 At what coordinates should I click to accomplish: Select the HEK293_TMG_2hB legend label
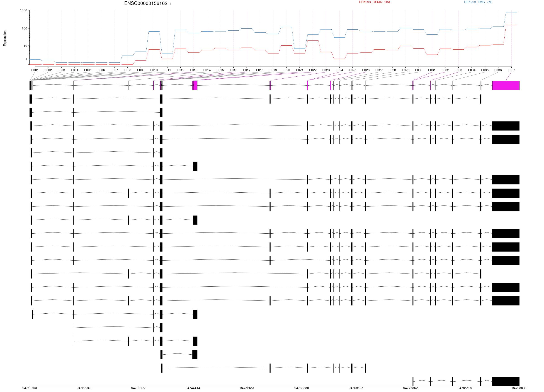tap(478, 2)
